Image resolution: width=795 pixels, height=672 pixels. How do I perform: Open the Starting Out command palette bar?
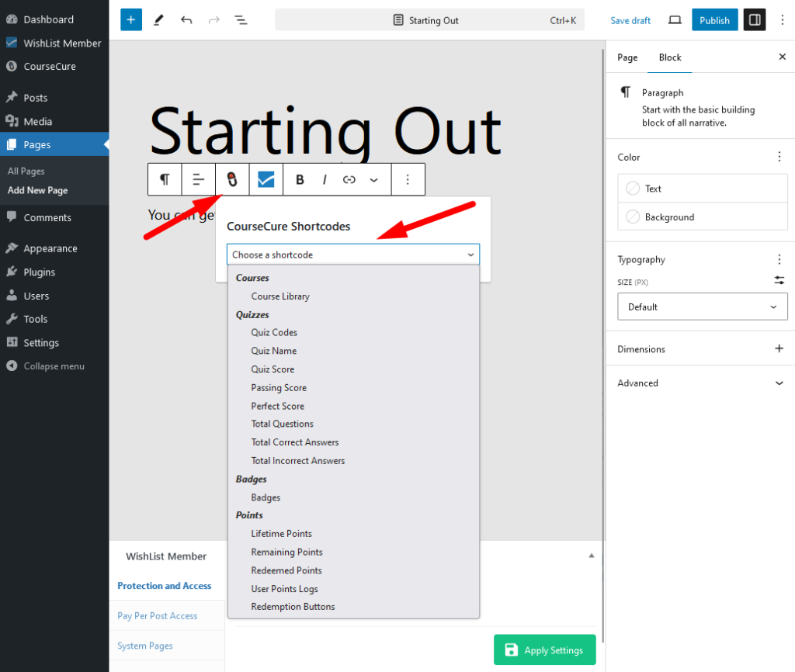[x=429, y=20]
